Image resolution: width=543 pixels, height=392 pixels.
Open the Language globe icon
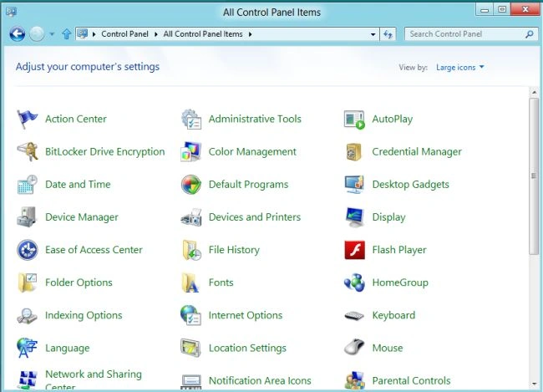point(27,348)
